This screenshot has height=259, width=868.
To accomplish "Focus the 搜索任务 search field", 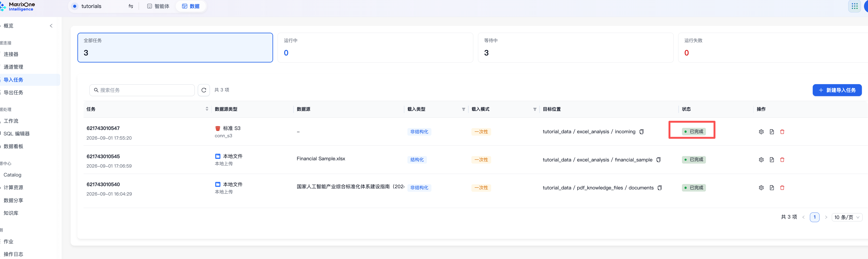I will (142, 90).
